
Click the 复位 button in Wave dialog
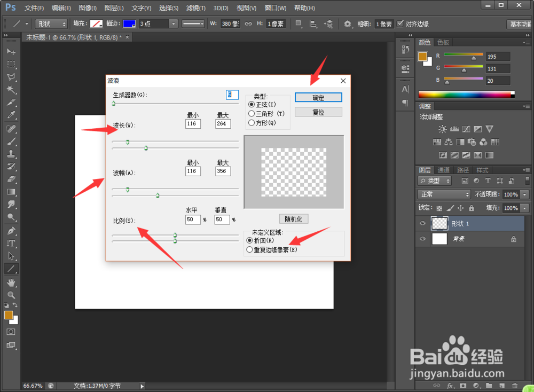click(x=318, y=112)
